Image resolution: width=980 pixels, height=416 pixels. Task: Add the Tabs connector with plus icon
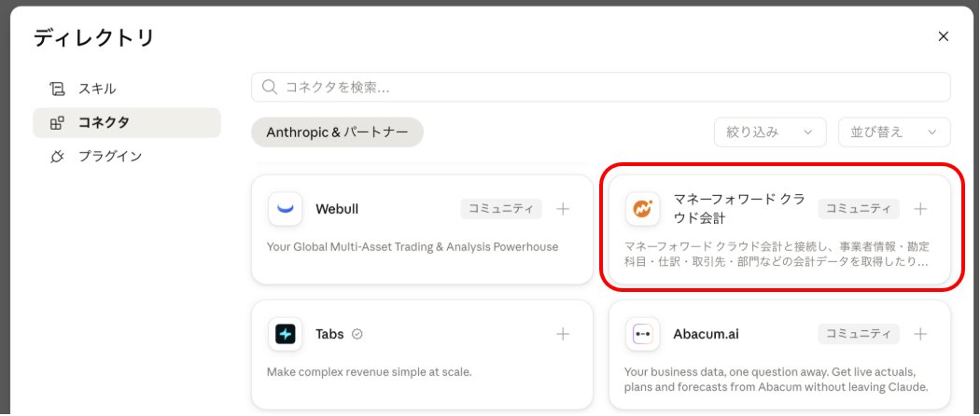pyautogui.click(x=563, y=334)
